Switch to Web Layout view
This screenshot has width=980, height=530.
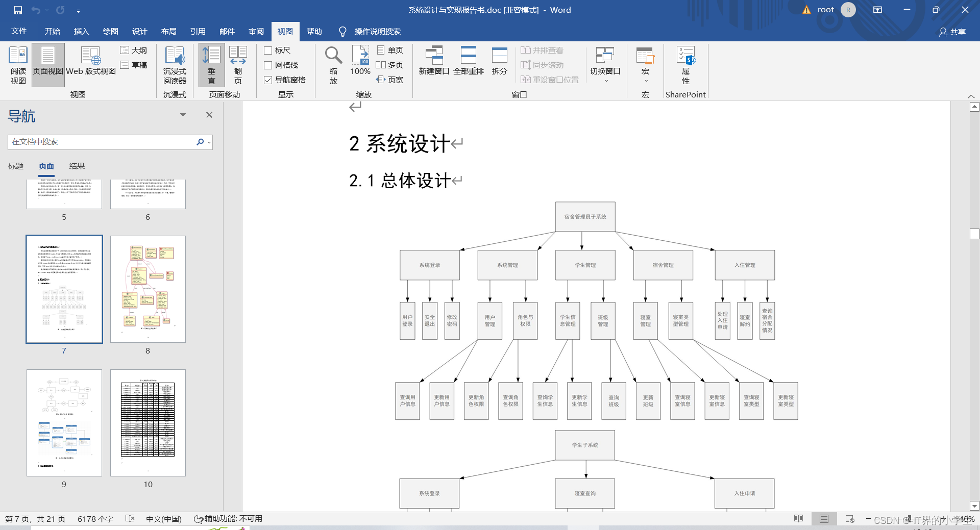pyautogui.click(x=91, y=61)
